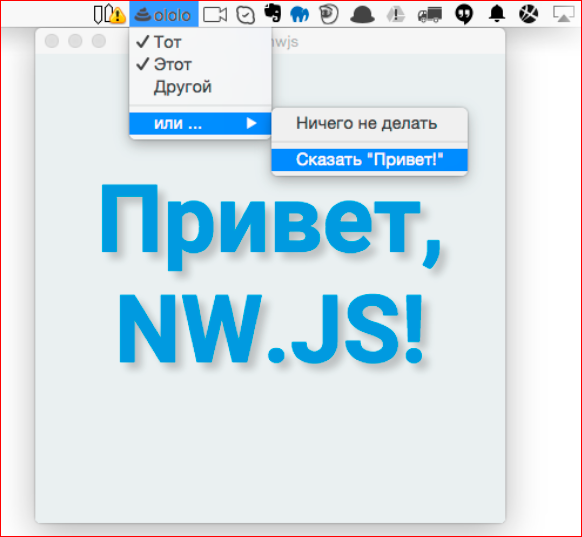
Task: Open the spiral swirl menu bar icon
Action: [329, 14]
